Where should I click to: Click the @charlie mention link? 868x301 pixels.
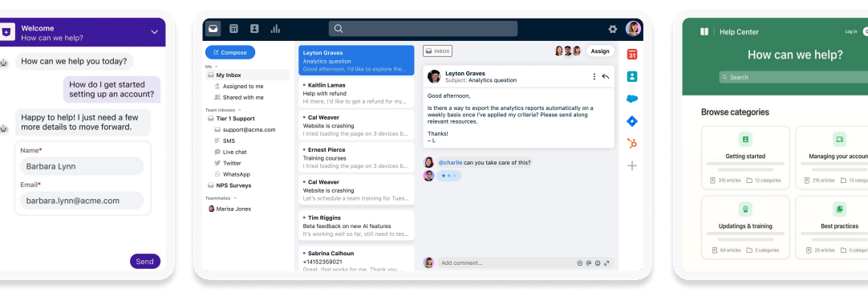pos(450,162)
